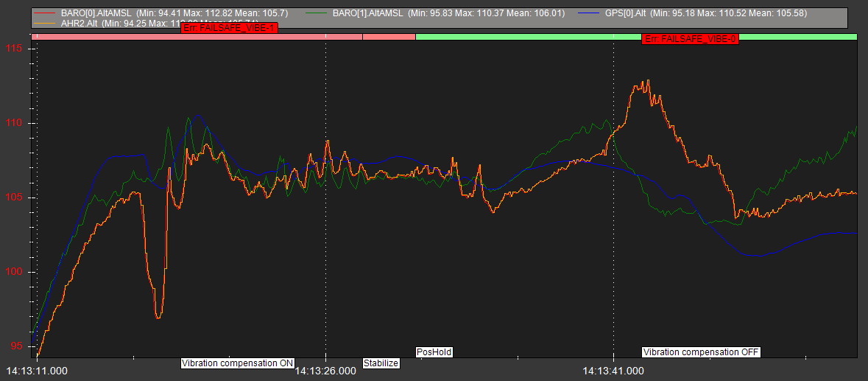
Task: Click the 14:13:11.000 time axis label
Action: click(37, 371)
